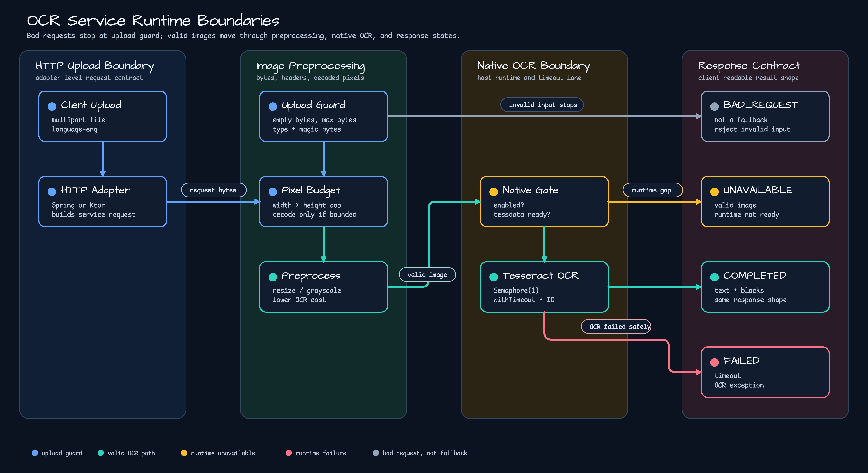Select the FAILED node title
Screen dimensions: 868x473
pyautogui.click(x=741, y=361)
